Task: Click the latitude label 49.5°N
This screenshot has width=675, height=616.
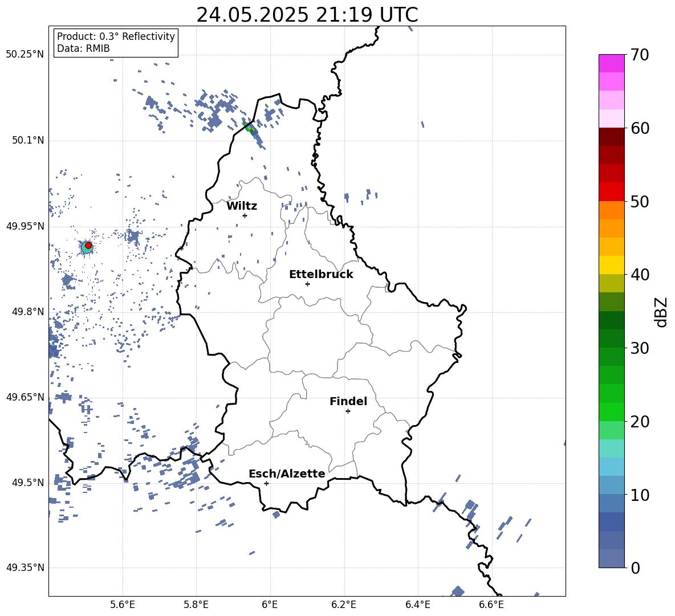Action: [28, 483]
